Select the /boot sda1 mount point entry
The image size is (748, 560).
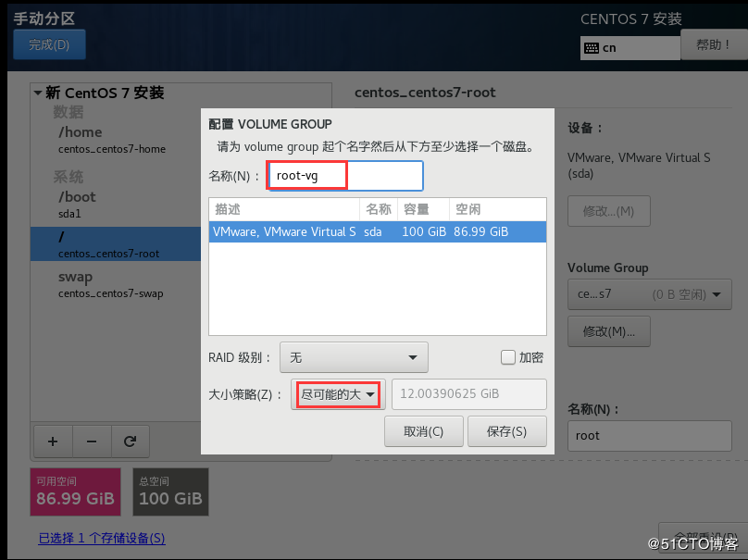coord(116,205)
